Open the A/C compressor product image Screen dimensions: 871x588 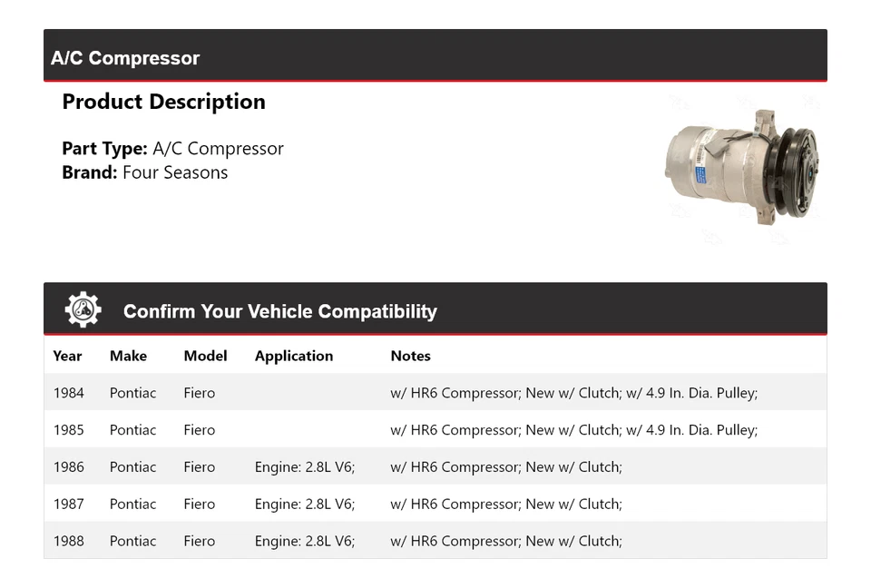pos(741,168)
